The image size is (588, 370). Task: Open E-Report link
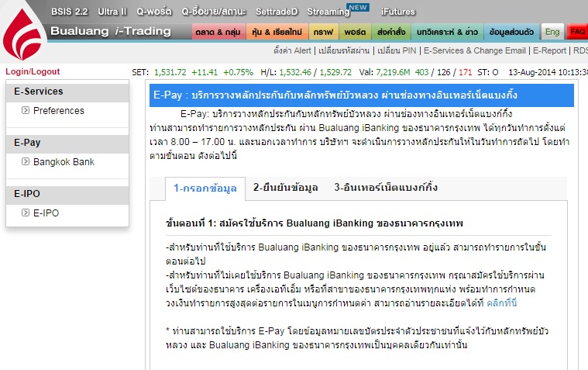pos(549,50)
